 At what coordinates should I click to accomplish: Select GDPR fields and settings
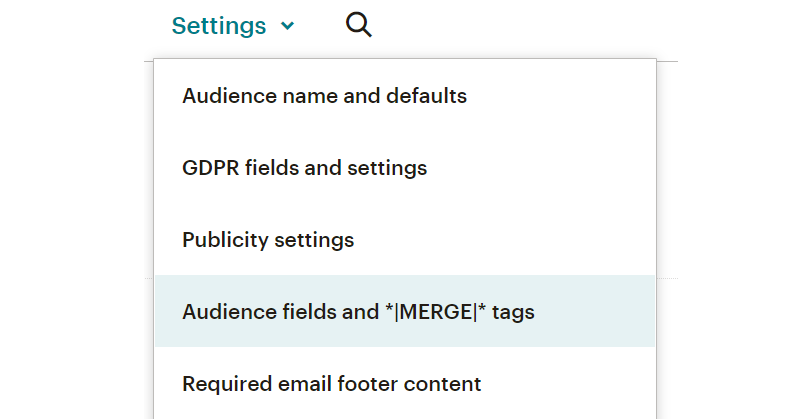[x=304, y=168]
